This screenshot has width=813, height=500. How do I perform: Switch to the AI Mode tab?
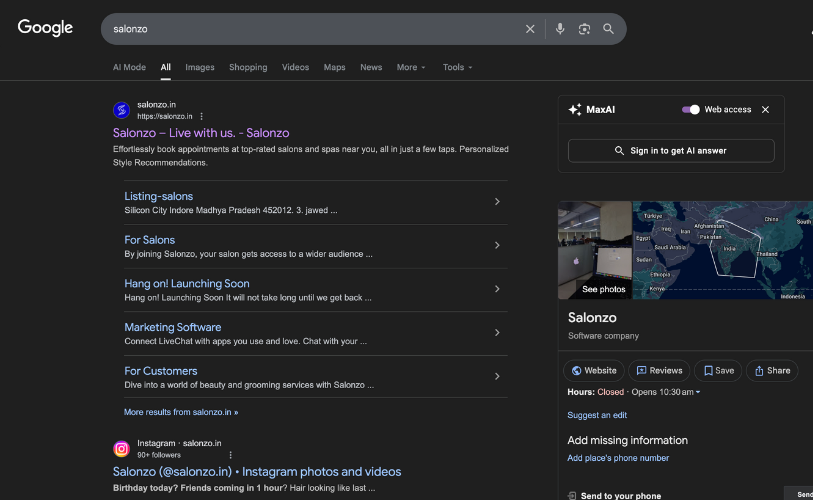[129, 68]
